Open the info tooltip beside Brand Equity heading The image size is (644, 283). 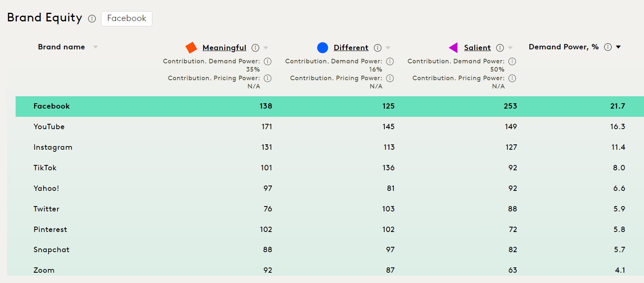[x=92, y=19]
